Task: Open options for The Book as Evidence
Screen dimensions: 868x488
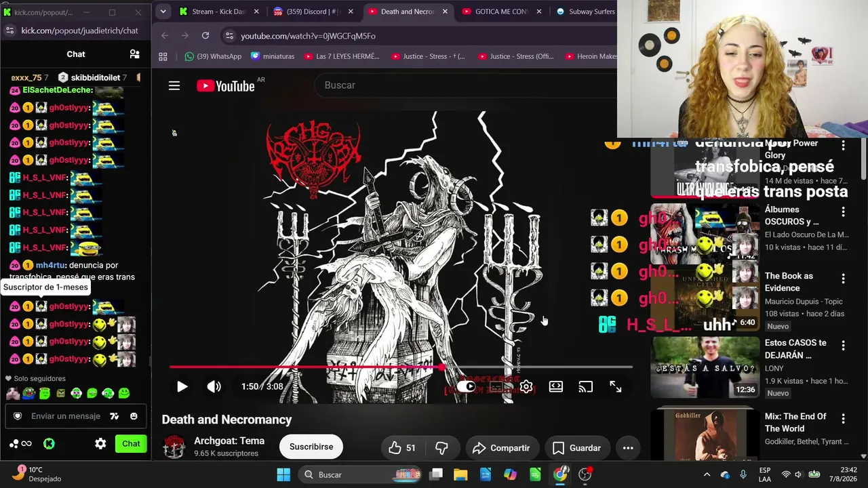Action: pos(843,279)
